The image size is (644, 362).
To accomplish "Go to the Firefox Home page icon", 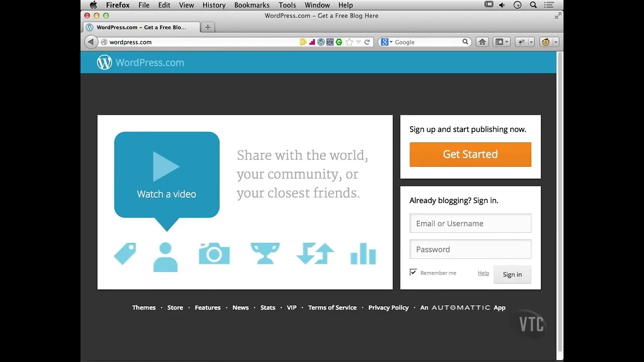I will (x=482, y=42).
